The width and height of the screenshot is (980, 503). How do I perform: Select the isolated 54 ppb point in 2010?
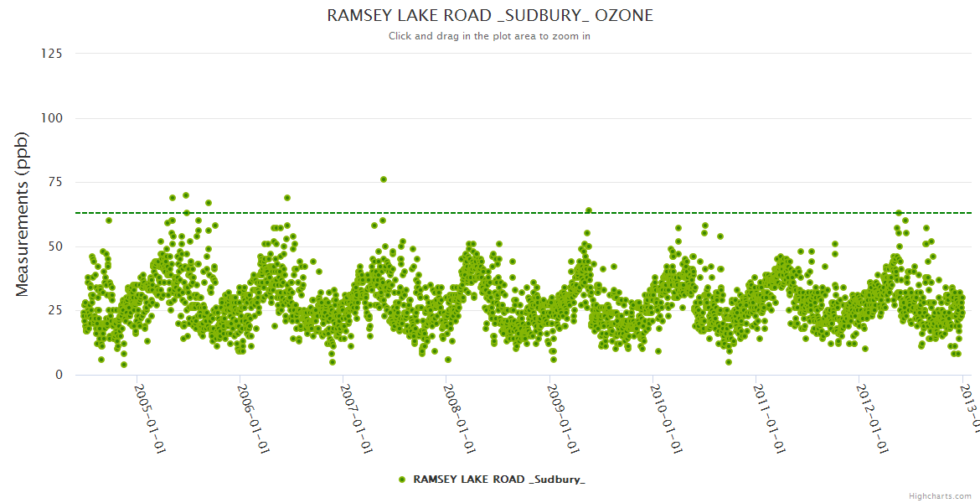720,236
